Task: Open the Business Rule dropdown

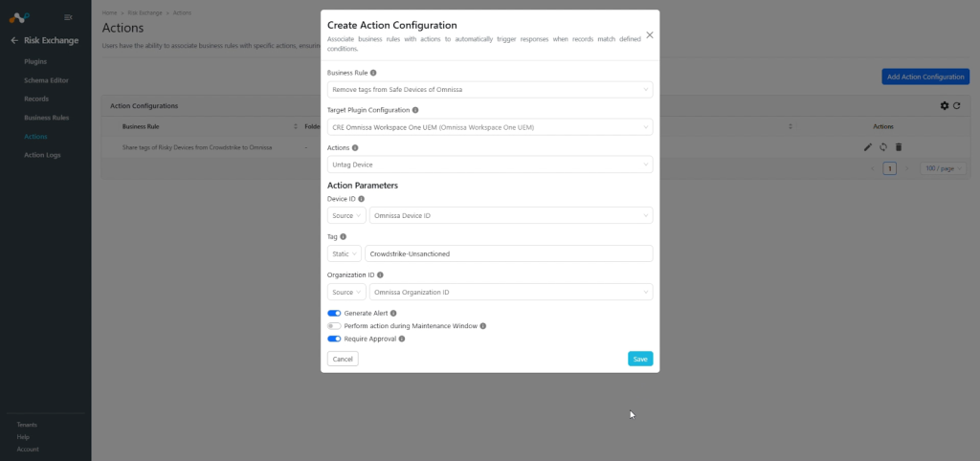Action: point(490,89)
